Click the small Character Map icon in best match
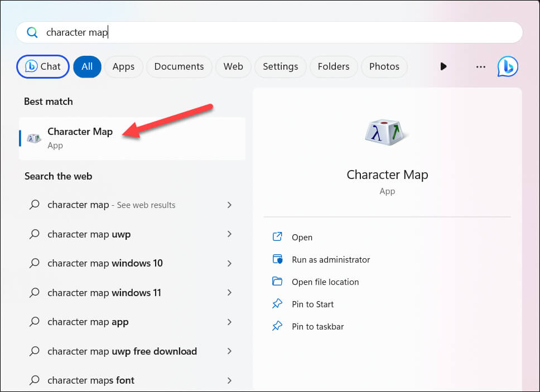 34,138
